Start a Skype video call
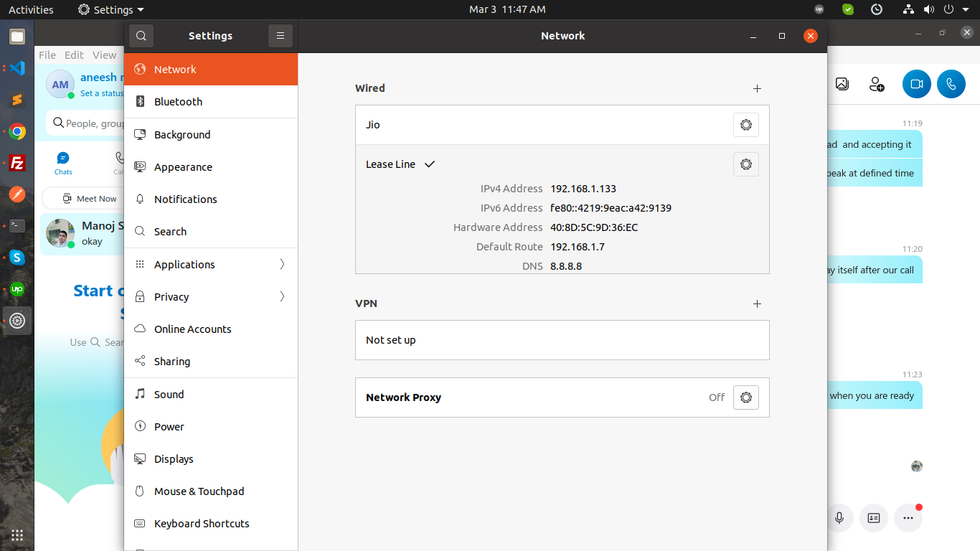Image resolution: width=980 pixels, height=551 pixels. click(916, 84)
